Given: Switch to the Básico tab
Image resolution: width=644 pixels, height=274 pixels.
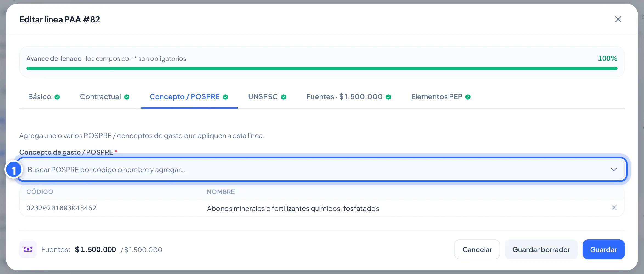Looking at the screenshot, I should pyautogui.click(x=44, y=97).
